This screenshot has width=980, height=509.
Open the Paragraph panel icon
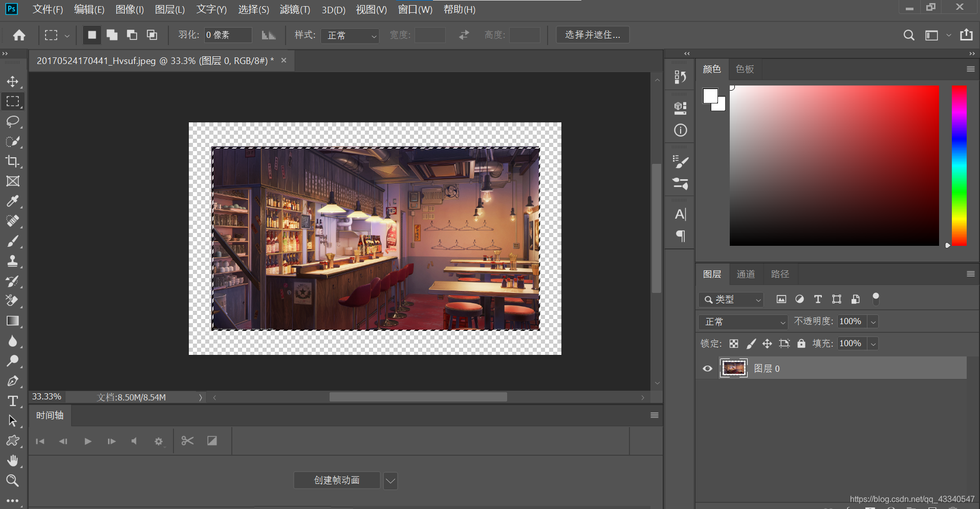pos(680,236)
